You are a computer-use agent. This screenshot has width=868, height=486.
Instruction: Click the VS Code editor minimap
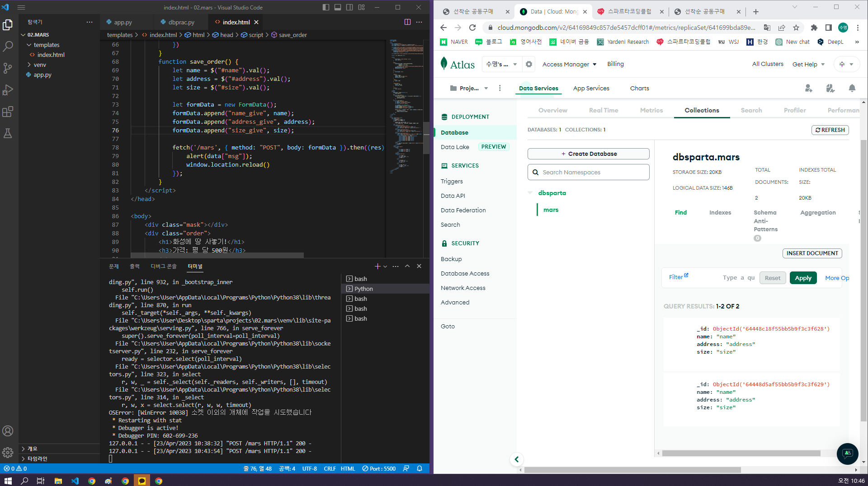[406, 106]
